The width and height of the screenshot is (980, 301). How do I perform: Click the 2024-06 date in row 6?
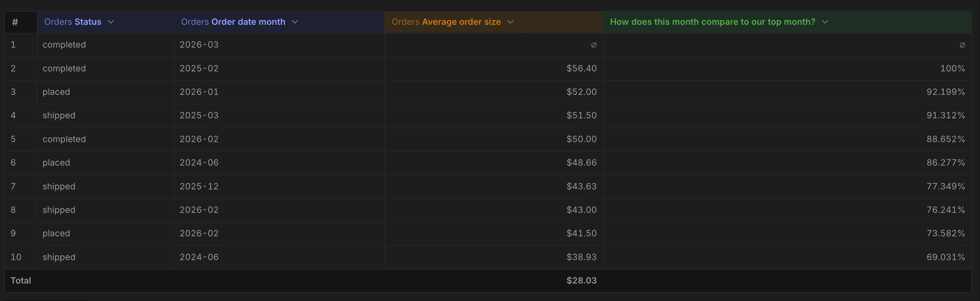199,162
